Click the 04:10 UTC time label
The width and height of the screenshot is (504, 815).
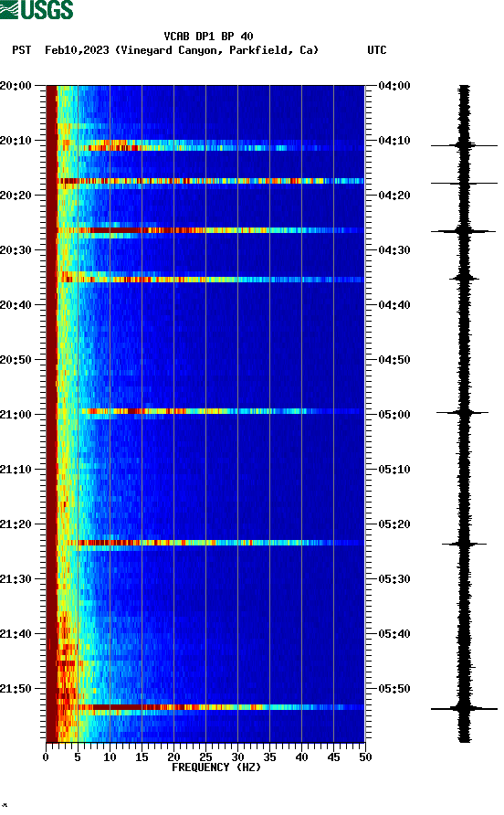click(x=394, y=141)
